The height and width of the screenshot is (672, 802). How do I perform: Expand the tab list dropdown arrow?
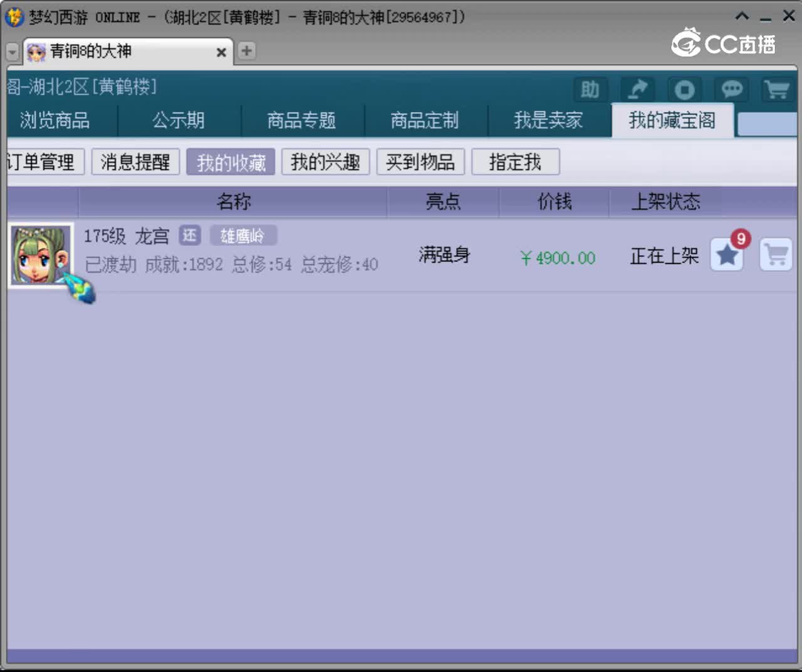coord(13,52)
